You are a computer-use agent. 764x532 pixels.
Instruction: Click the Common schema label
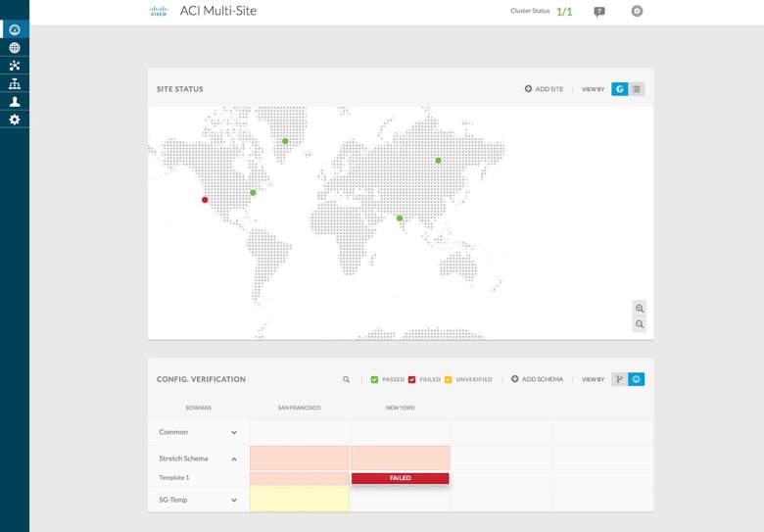[173, 432]
